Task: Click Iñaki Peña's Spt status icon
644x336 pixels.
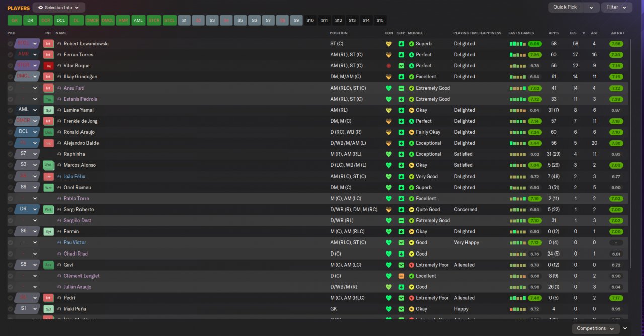Action: [x=48, y=309]
